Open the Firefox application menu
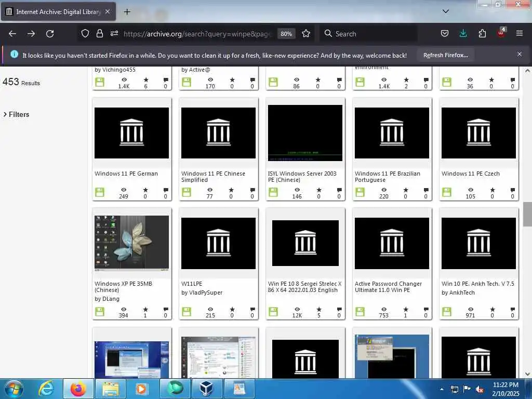Screen dimensions: 532x399 tap(520, 34)
